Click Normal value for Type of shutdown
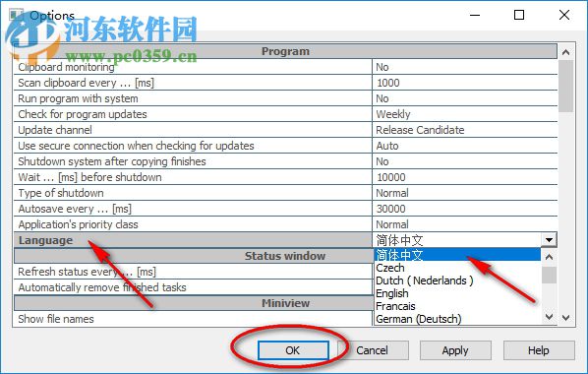The width and height of the screenshot is (588, 374). (465, 193)
